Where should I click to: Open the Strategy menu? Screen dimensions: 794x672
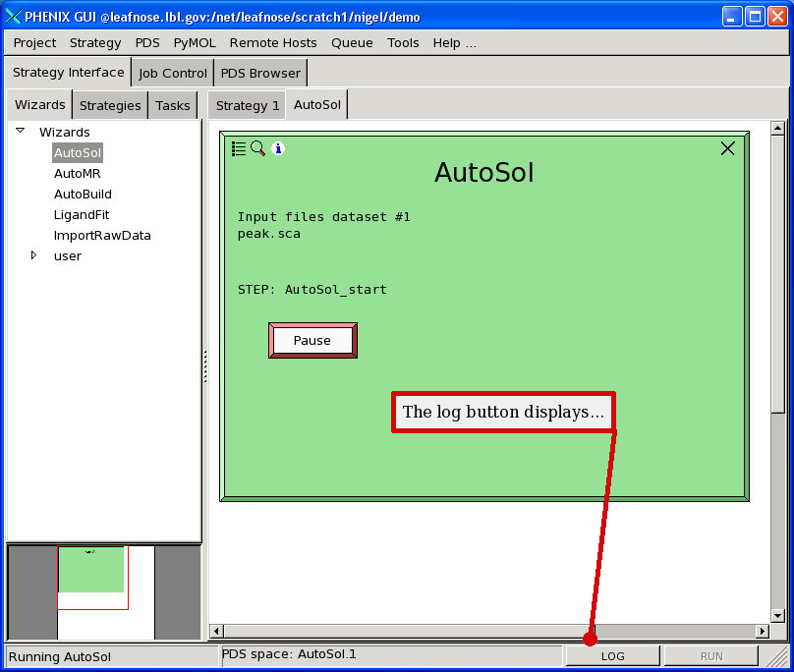click(95, 42)
